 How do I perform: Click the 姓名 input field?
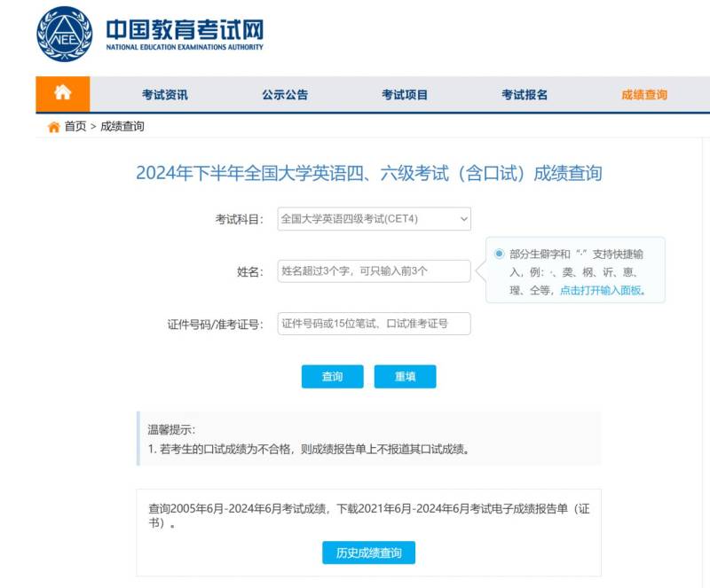374,271
